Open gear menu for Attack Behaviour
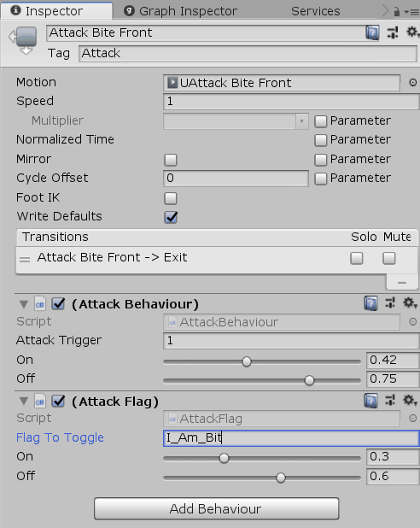Image resolution: width=420 pixels, height=528 pixels. [x=410, y=303]
